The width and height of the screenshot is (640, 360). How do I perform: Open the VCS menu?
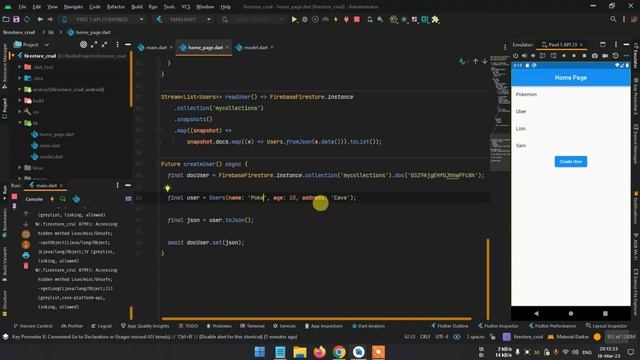186,7
